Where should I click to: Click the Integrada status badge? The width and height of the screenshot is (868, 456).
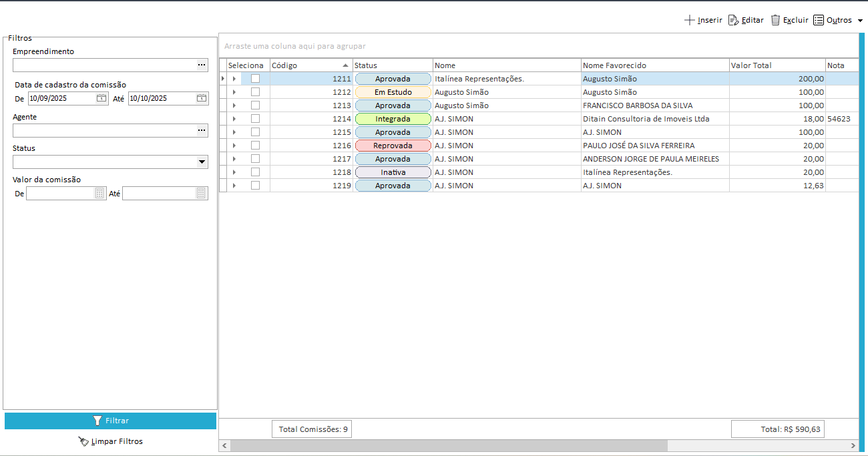click(x=393, y=119)
